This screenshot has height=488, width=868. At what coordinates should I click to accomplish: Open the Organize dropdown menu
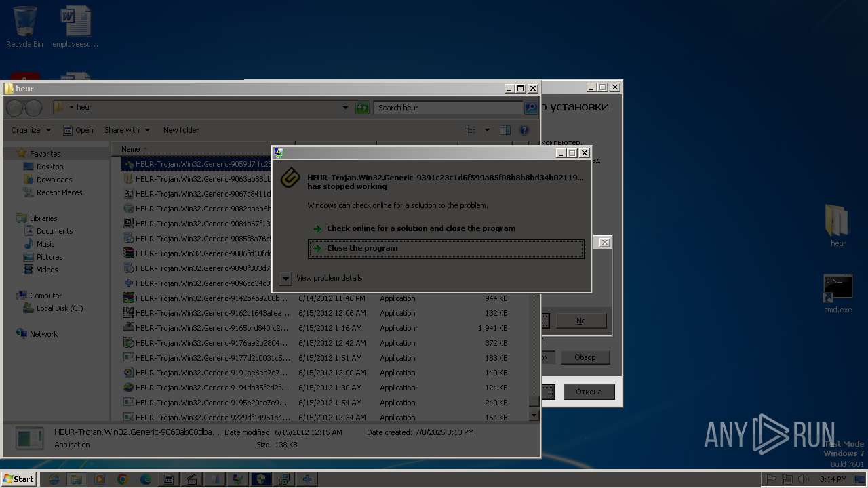pos(31,130)
